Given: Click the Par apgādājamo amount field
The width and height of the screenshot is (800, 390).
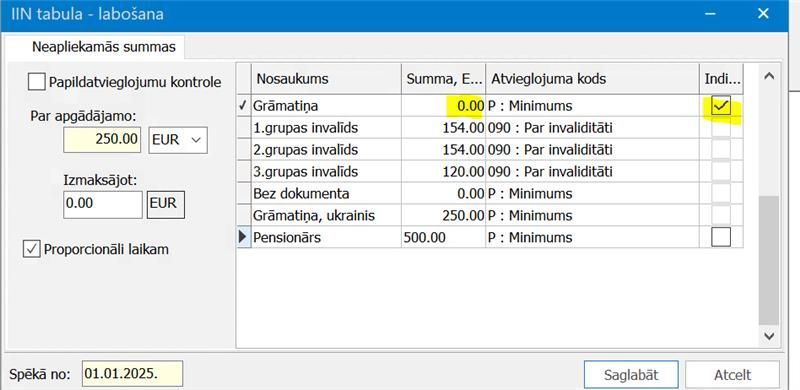Looking at the screenshot, I should (x=102, y=140).
